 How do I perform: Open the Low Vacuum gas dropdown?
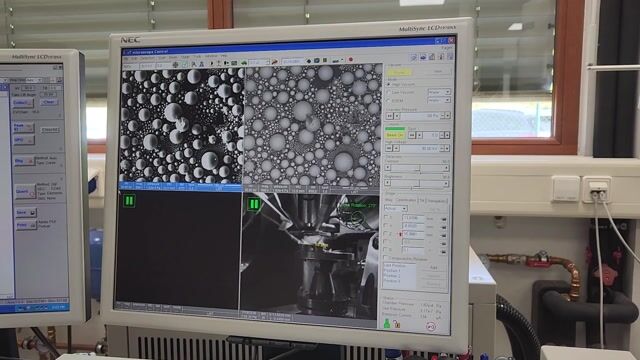click(x=439, y=92)
